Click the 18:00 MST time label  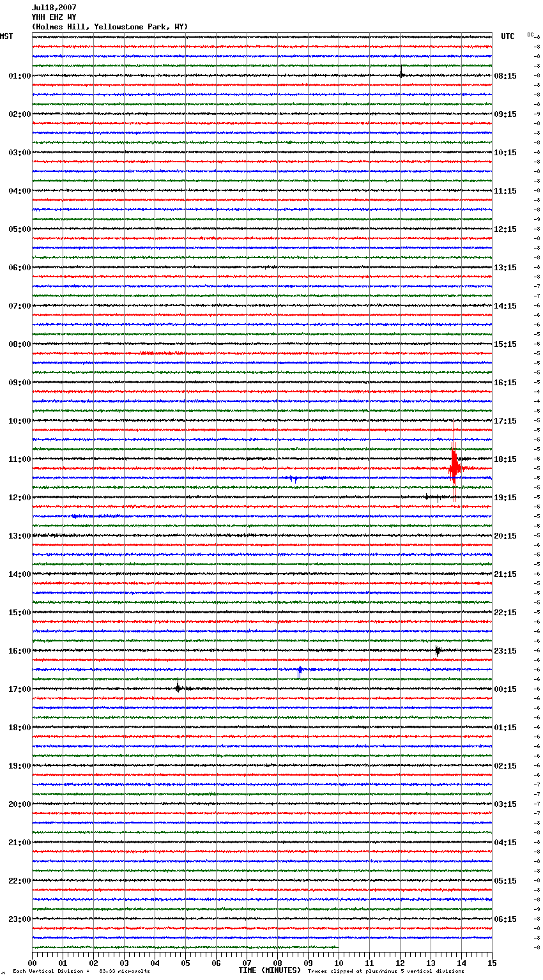pyautogui.click(x=19, y=728)
